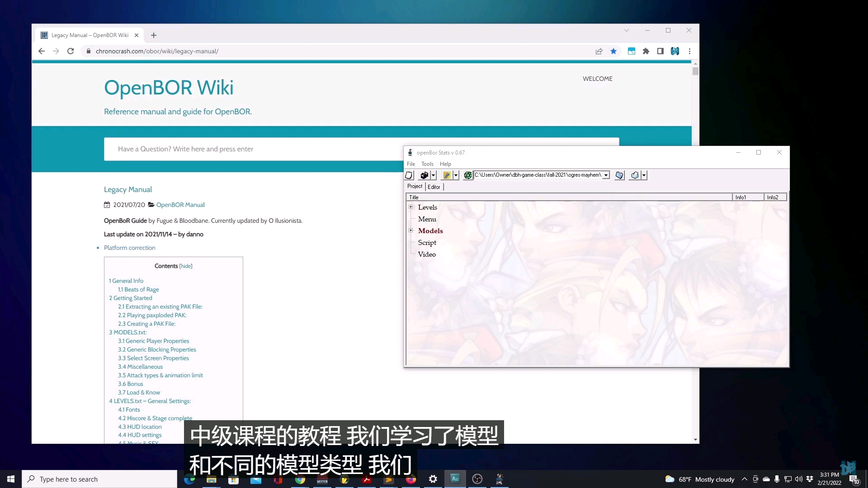Viewport: 868px width, 488px height.
Task: Click the light cube icon in openBor Stats
Action: tap(635, 175)
